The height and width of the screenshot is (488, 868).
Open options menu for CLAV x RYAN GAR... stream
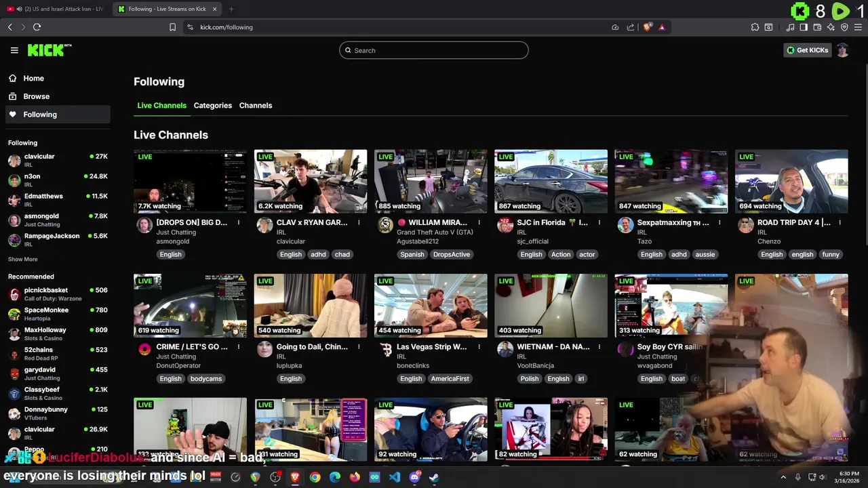[359, 222]
